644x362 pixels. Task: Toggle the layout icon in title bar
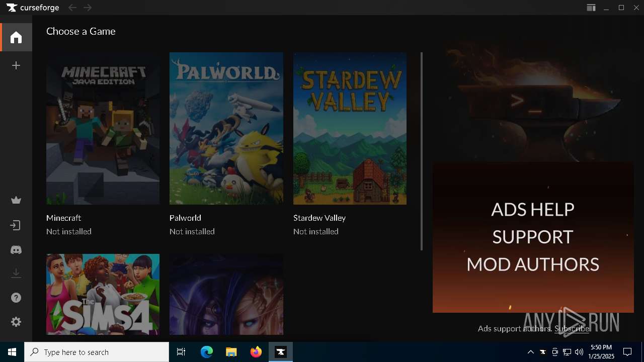point(591,8)
